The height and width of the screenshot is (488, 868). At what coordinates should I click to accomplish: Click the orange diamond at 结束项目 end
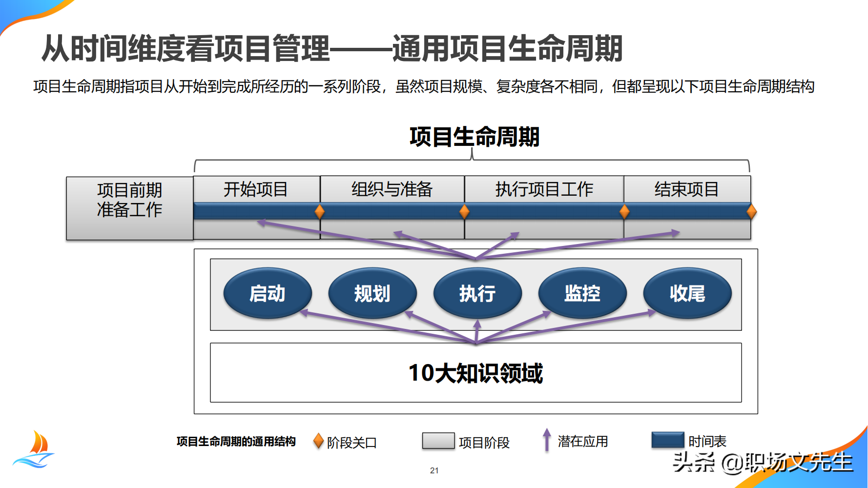751,211
